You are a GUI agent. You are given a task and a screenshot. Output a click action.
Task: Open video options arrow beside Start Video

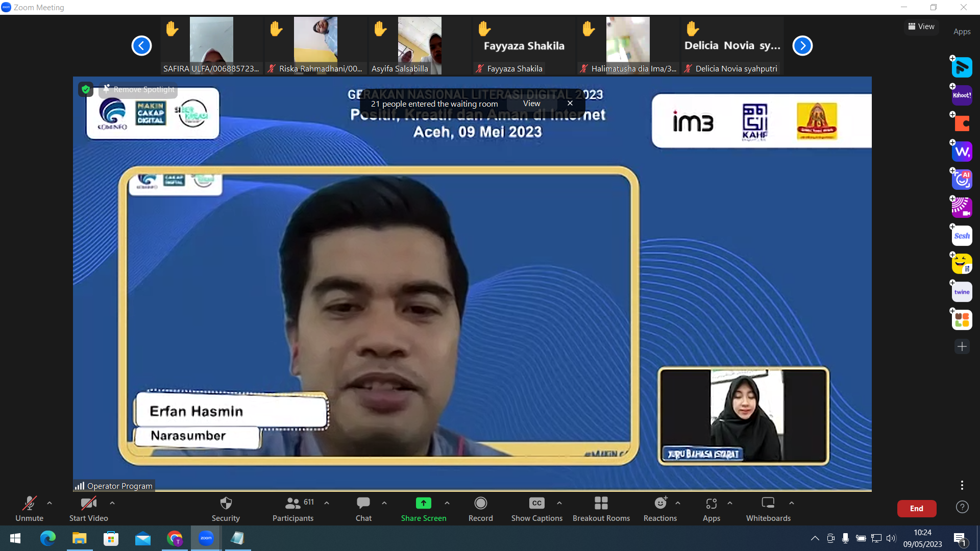[x=112, y=503]
